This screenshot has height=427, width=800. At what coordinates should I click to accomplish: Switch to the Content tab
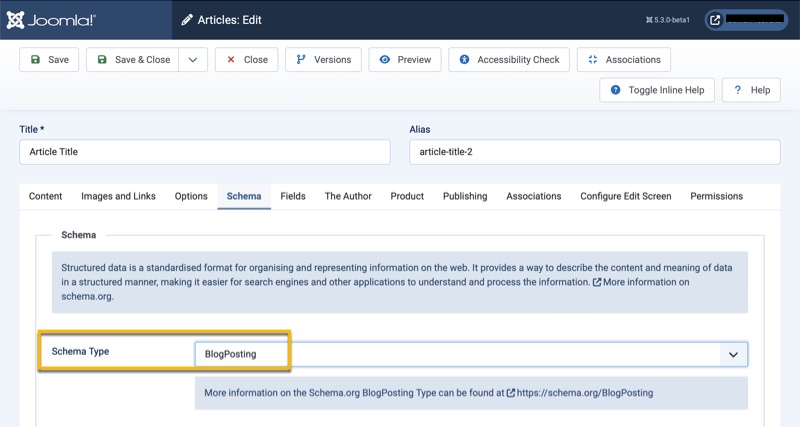click(x=46, y=196)
